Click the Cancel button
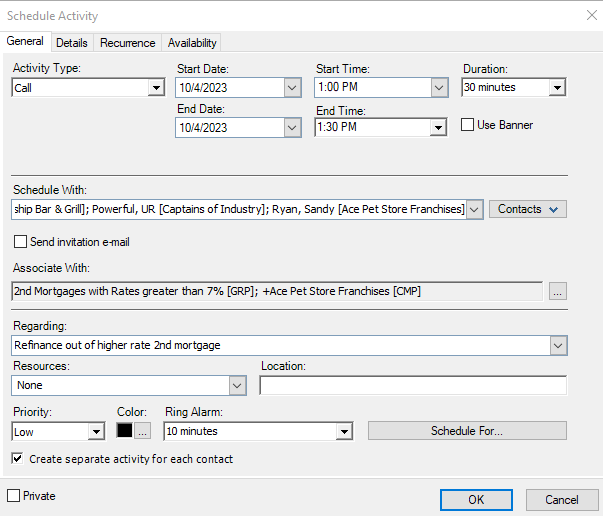603x516 pixels. point(562,500)
